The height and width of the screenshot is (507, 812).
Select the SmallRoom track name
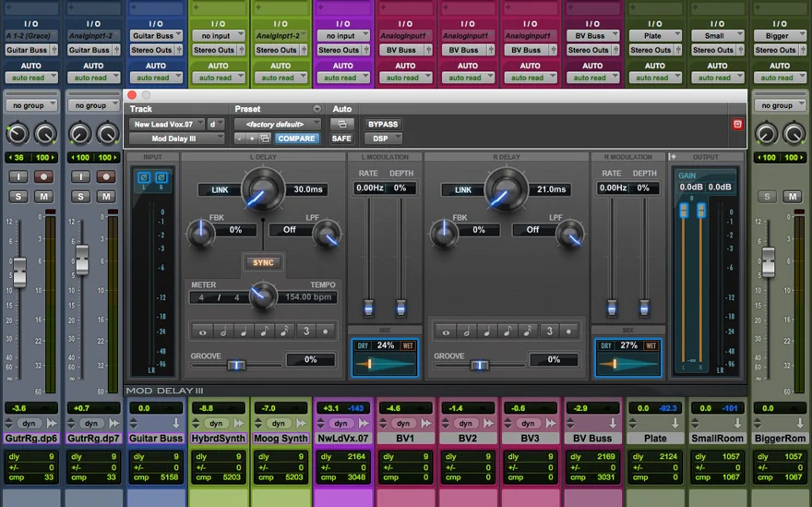click(x=717, y=439)
